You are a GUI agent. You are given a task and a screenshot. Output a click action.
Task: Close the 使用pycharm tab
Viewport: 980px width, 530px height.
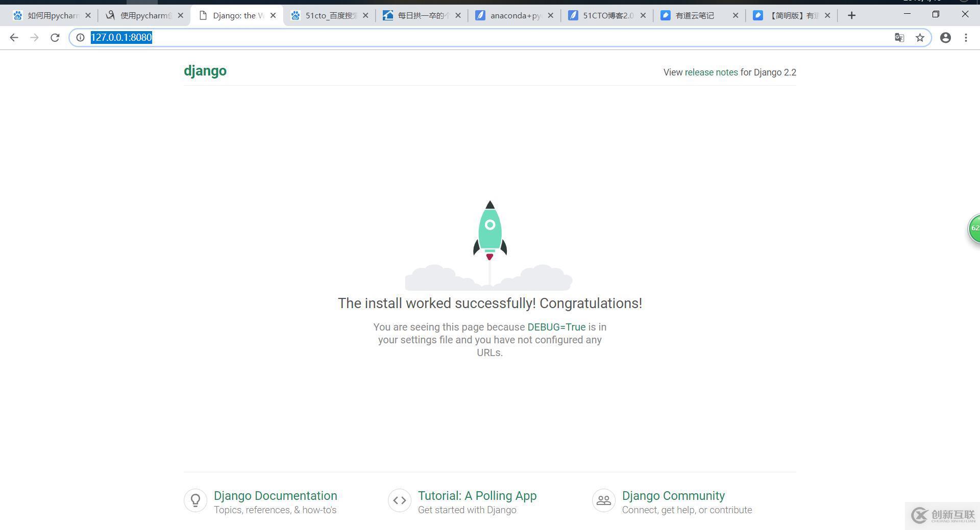click(x=180, y=15)
